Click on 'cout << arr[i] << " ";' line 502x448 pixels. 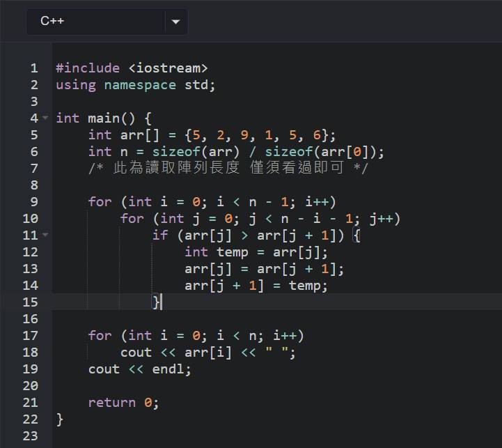[207, 353]
